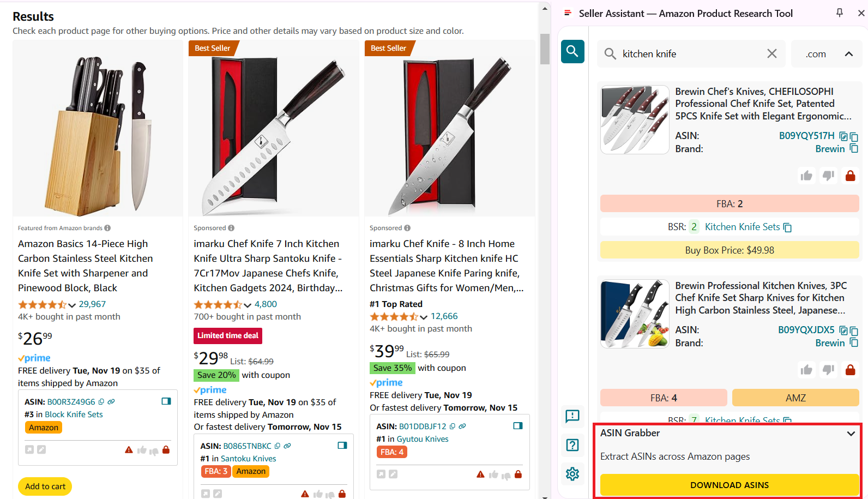This screenshot has height=499, width=868.
Task: Add Amazon Basics knife set to cart
Action: click(45, 486)
